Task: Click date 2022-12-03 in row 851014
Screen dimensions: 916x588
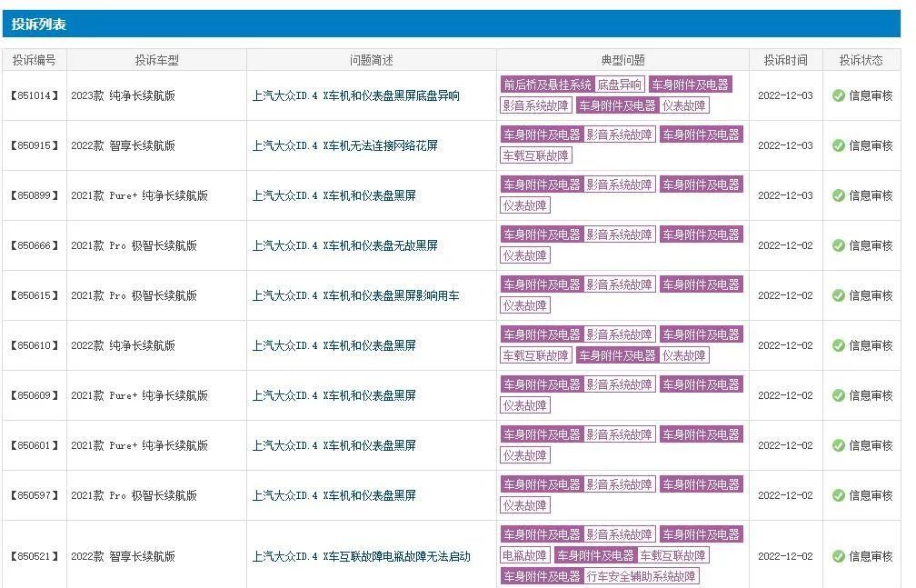Action: pyautogui.click(x=785, y=95)
